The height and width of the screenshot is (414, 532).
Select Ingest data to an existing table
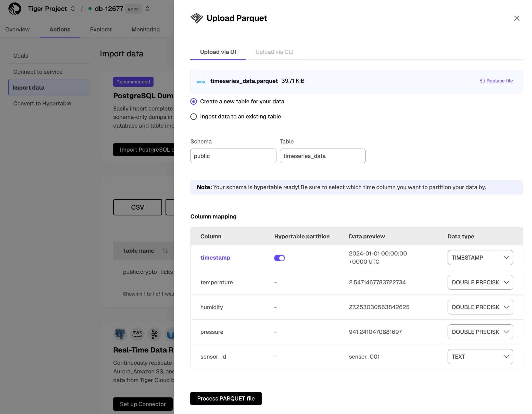click(x=194, y=117)
